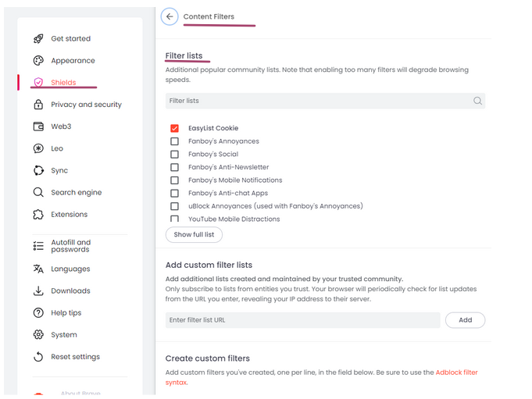Enable Fanboy's Annoyances filter list
Viewport: 532px width, 399px height.
[x=174, y=141]
